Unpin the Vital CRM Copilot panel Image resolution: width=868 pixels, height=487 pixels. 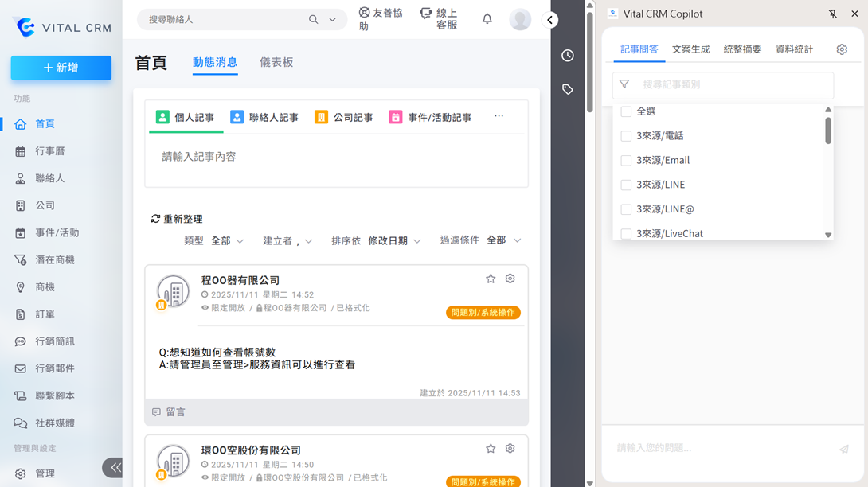(x=833, y=14)
